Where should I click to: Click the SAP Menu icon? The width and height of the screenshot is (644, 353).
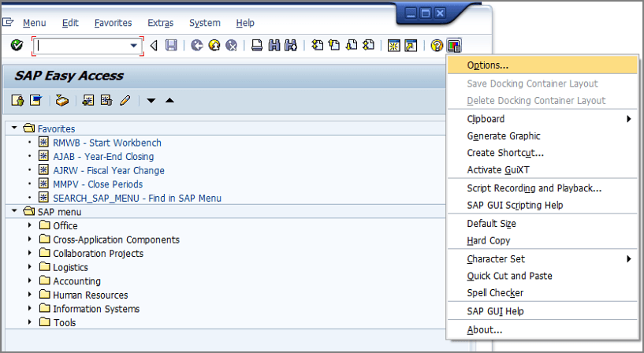(35, 100)
